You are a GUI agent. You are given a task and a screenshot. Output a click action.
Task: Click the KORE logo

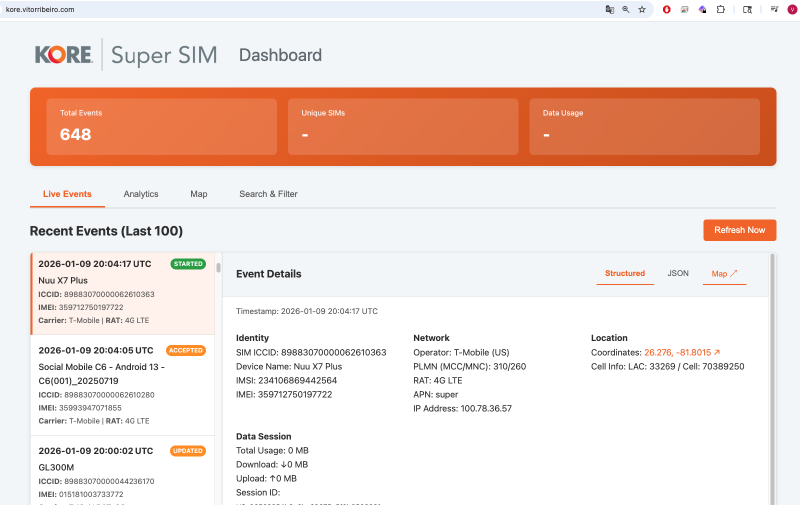64,55
